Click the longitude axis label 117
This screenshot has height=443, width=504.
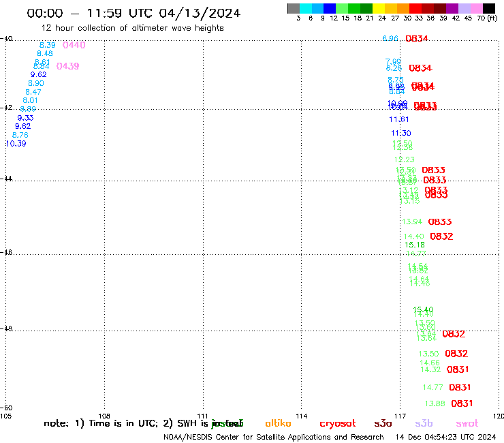(400, 416)
